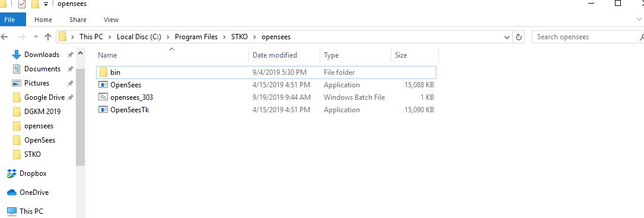Navigate to This PC breadcrumb

[x=91, y=37]
